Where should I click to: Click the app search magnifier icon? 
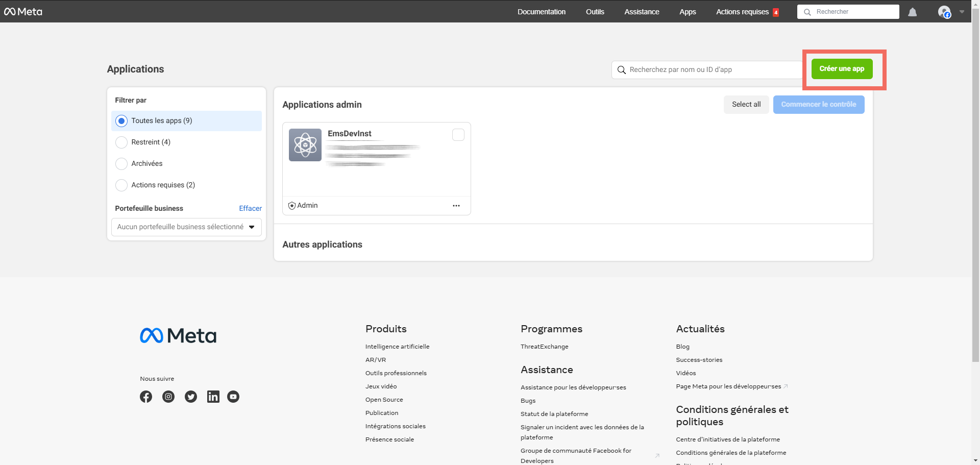pos(621,70)
